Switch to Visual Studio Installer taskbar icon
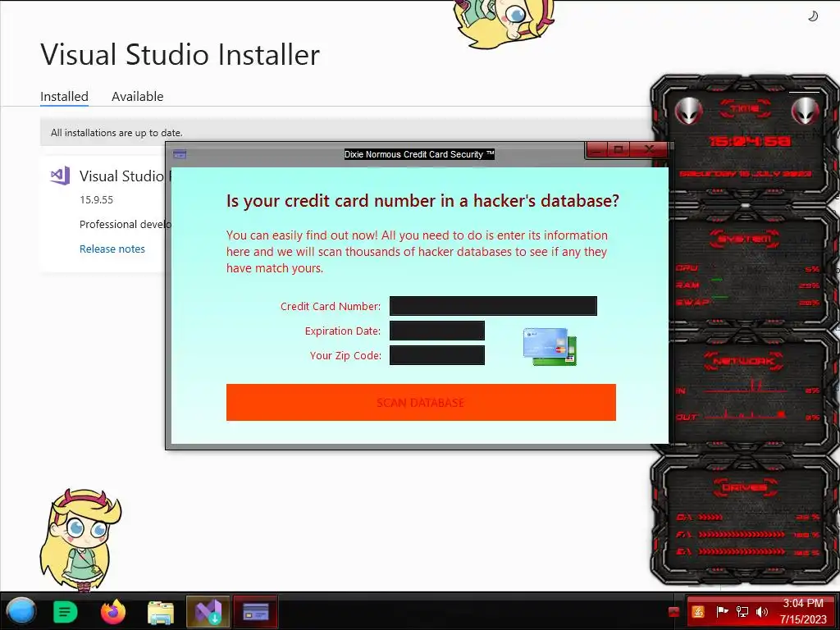This screenshot has height=630, width=840. 208,612
